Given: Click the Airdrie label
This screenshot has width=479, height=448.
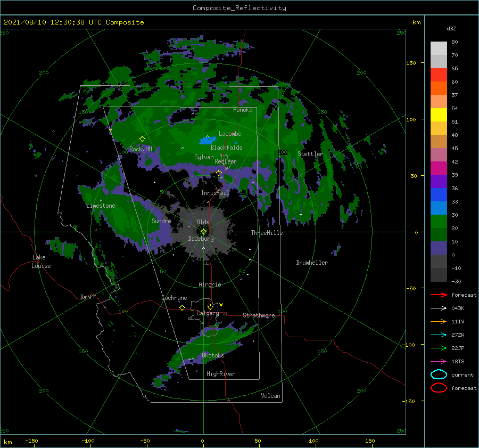Looking at the screenshot, I should coord(210,284).
